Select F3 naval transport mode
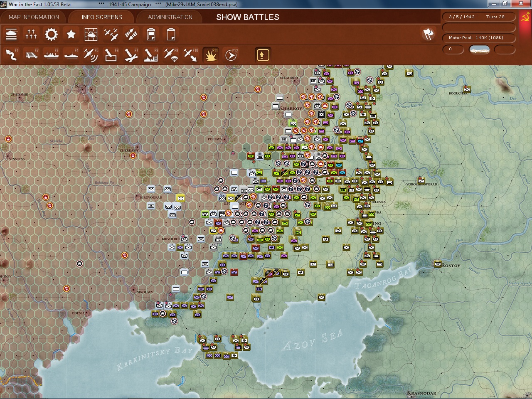This screenshot has height=399, width=532. 51,55
